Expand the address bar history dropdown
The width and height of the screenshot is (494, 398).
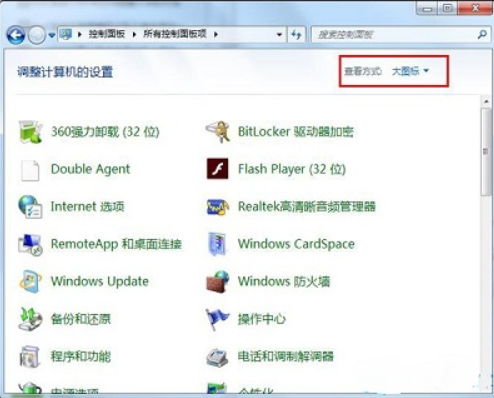pyautogui.click(x=279, y=34)
